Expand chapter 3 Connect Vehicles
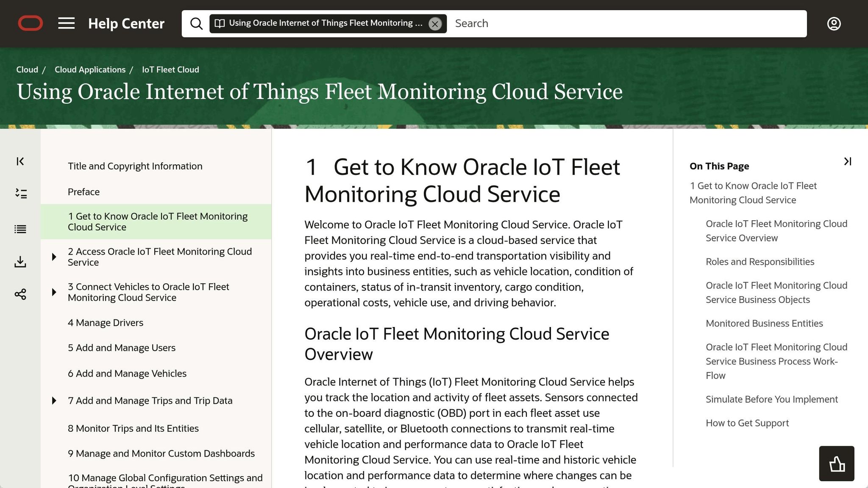Image resolution: width=868 pixels, height=488 pixels. tap(54, 292)
